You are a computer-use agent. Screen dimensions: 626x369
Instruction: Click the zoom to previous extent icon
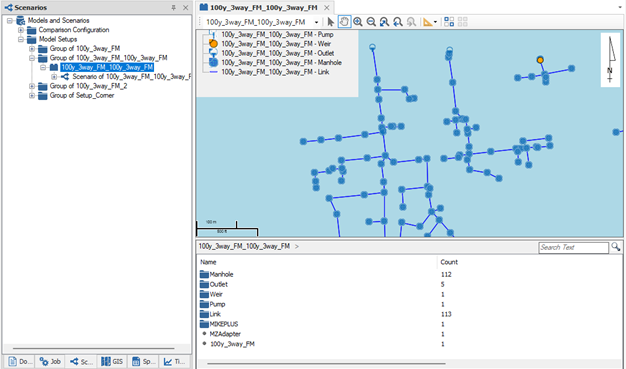click(398, 22)
